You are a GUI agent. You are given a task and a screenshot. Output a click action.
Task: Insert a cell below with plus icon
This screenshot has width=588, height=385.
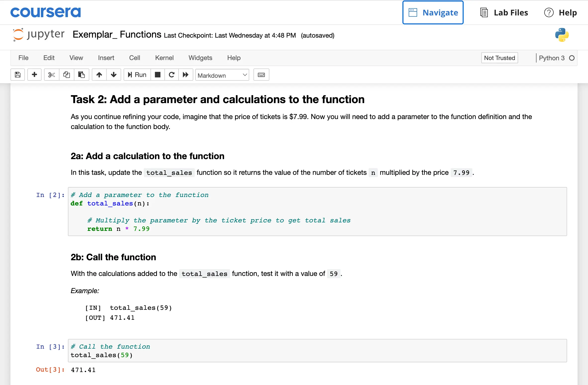[34, 75]
